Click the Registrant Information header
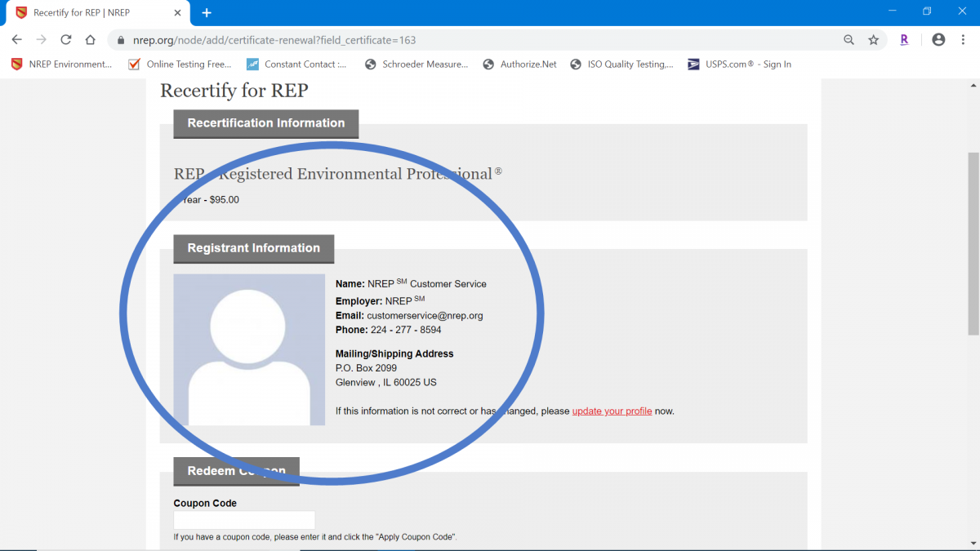The width and height of the screenshot is (980, 551). tap(254, 248)
